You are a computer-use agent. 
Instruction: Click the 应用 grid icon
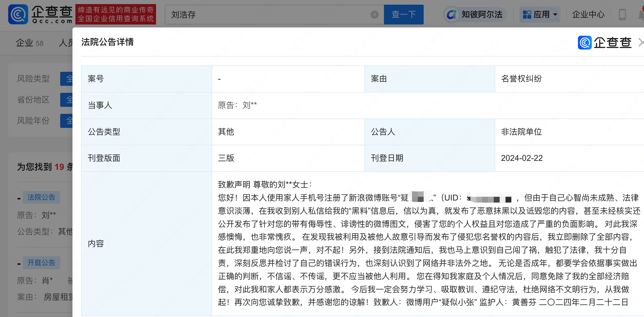pos(527,14)
